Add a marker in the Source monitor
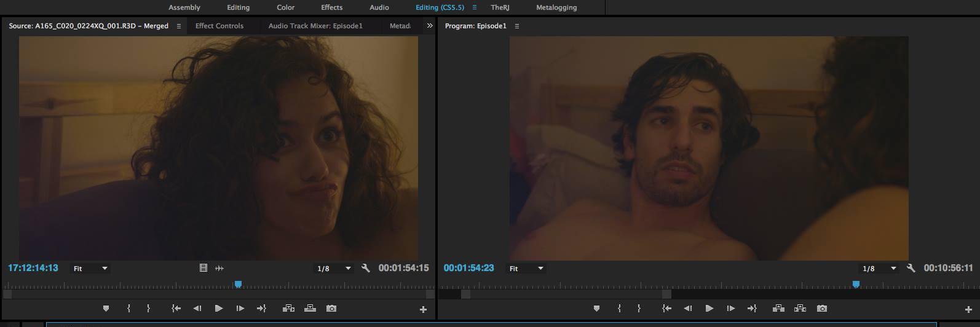This screenshot has height=327, width=980. [x=106, y=309]
